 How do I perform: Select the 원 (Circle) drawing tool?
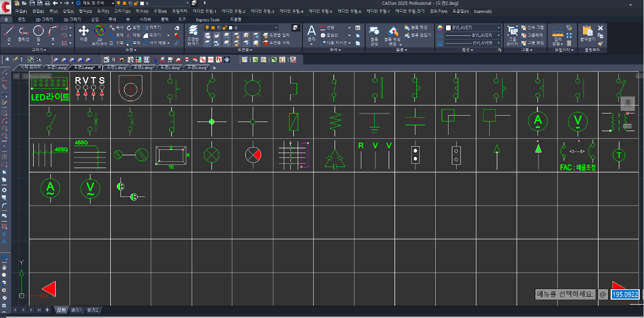pos(38,32)
